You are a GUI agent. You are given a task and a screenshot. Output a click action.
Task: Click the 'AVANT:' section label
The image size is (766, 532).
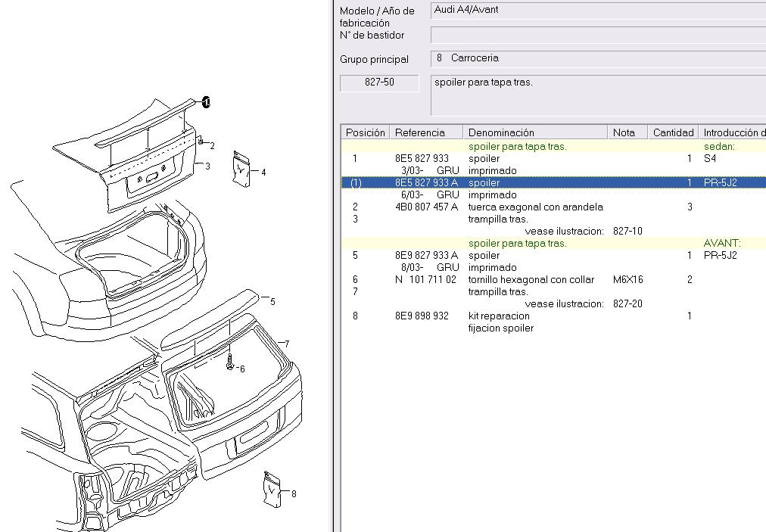[x=722, y=243]
